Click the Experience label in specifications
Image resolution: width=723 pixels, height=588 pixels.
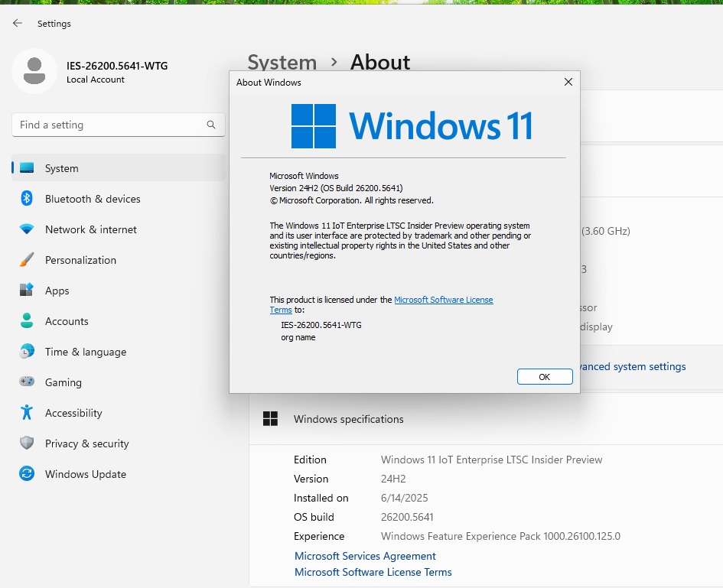pos(319,536)
